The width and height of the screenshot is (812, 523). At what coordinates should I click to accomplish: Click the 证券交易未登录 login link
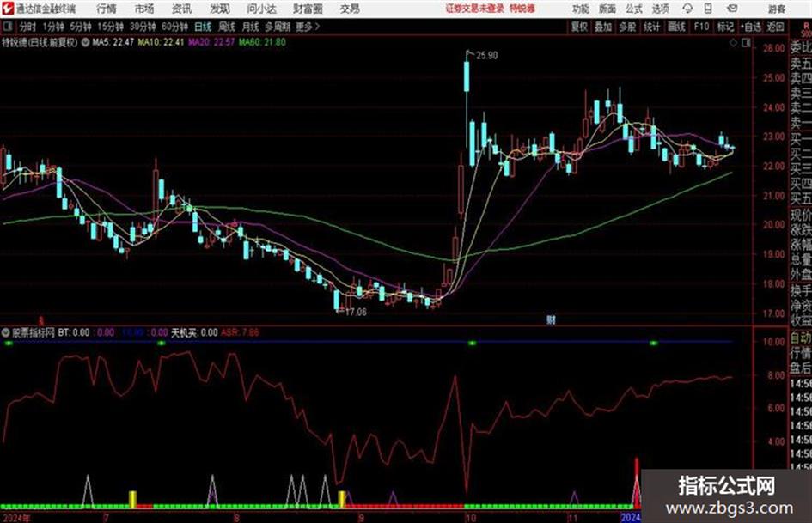474,9
